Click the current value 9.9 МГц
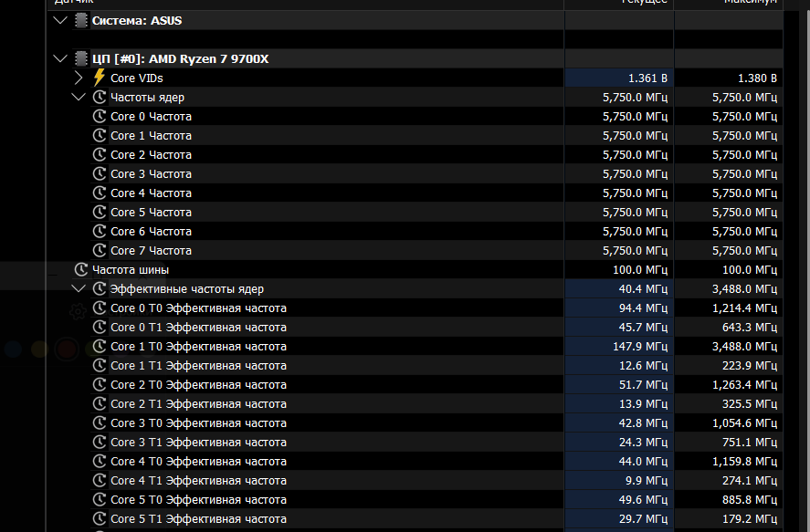The image size is (810, 532). [647, 480]
